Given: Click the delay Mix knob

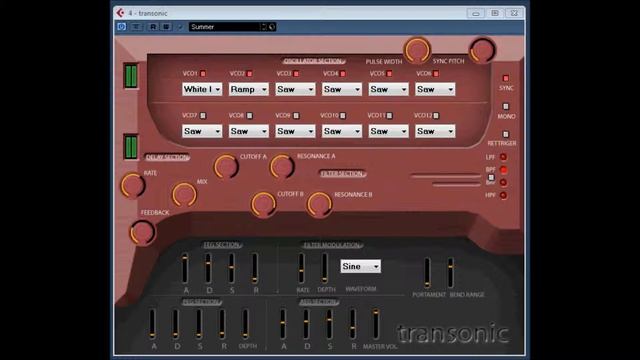Looking at the screenshot, I should (184, 195).
